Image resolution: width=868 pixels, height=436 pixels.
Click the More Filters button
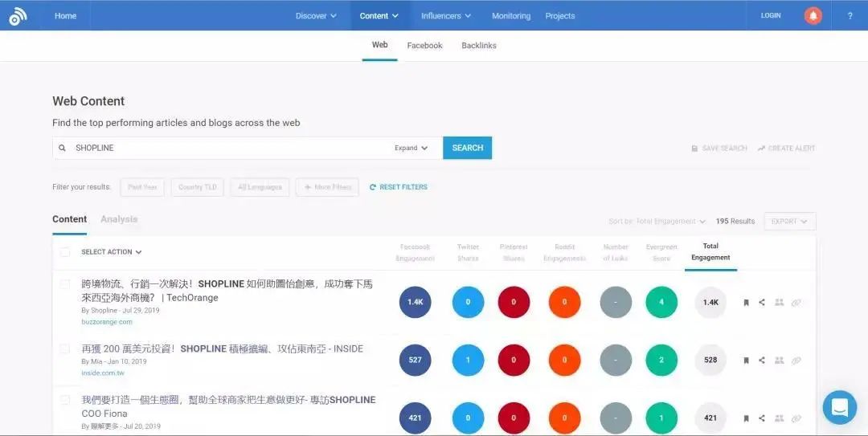tap(327, 187)
